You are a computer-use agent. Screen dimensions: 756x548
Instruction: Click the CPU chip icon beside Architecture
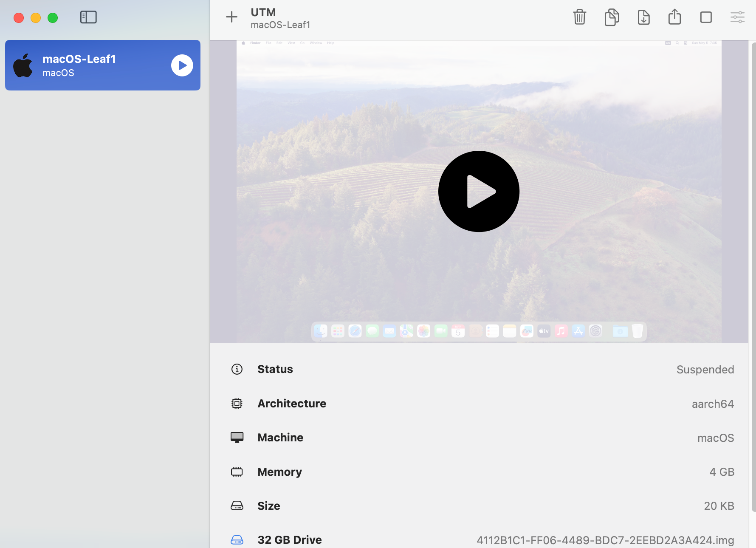[x=237, y=404]
